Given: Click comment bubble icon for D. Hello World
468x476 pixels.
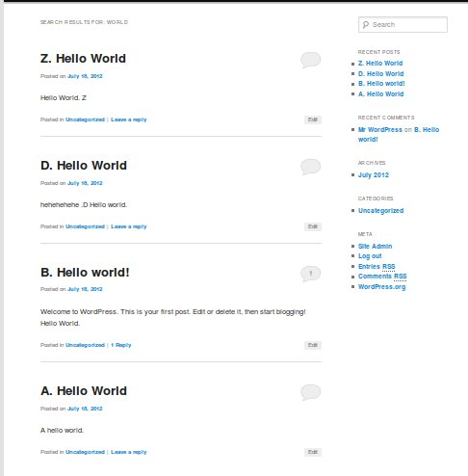Looking at the screenshot, I should pyautogui.click(x=310, y=167).
